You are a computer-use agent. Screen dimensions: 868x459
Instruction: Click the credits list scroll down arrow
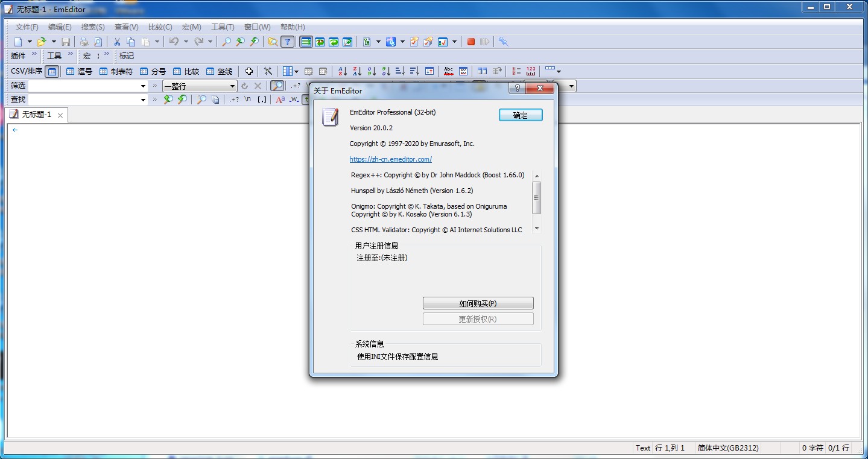tap(537, 229)
